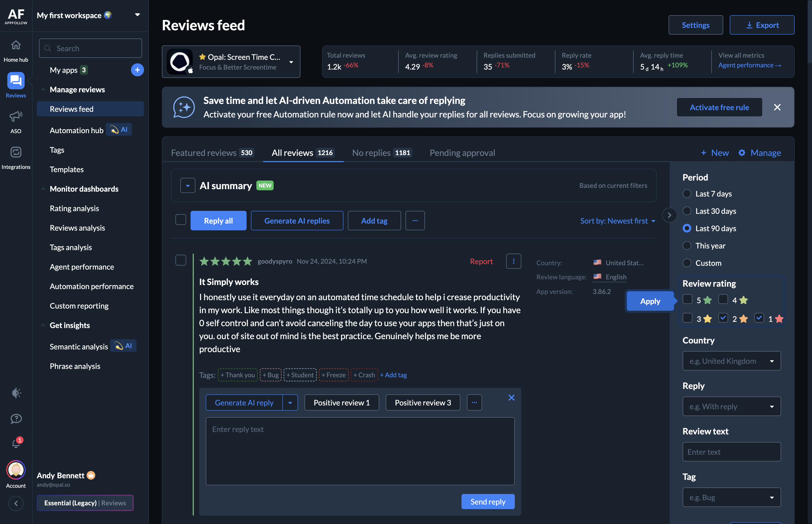This screenshot has height=524, width=812.
Task: Toggle the dark/light theme icon
Action: click(16, 393)
